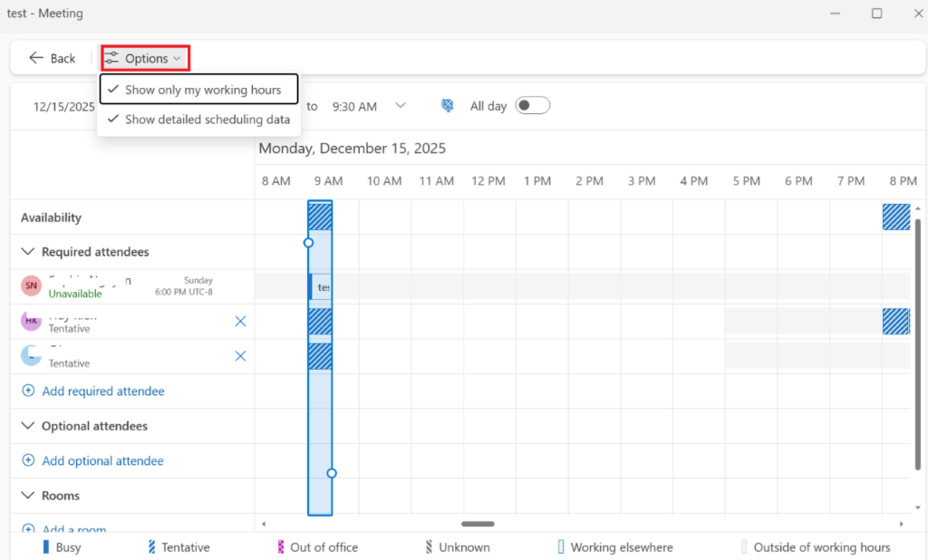The width and height of the screenshot is (928, 560).
Task: Uncheck Show only my working hours
Action: (x=198, y=90)
